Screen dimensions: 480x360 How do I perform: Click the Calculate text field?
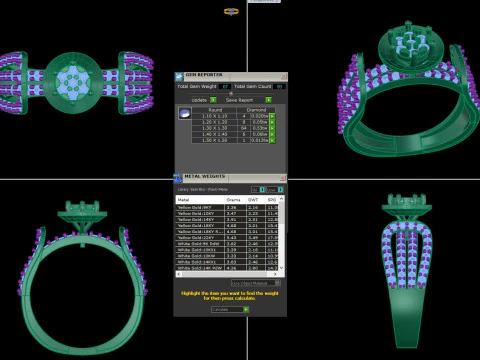click(x=227, y=309)
